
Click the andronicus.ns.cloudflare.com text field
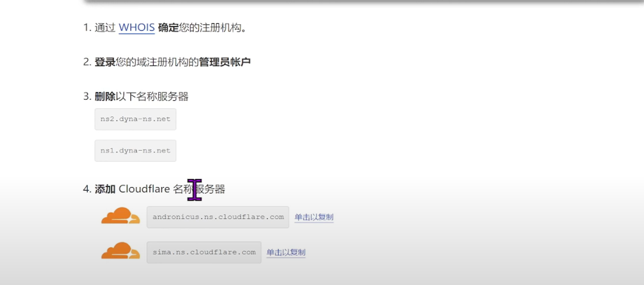(x=218, y=217)
